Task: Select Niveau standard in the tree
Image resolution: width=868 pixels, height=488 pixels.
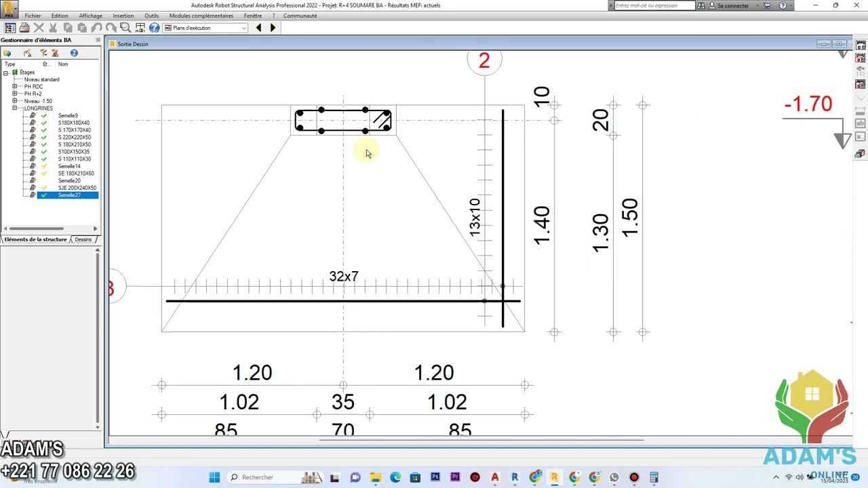Action: [x=41, y=79]
